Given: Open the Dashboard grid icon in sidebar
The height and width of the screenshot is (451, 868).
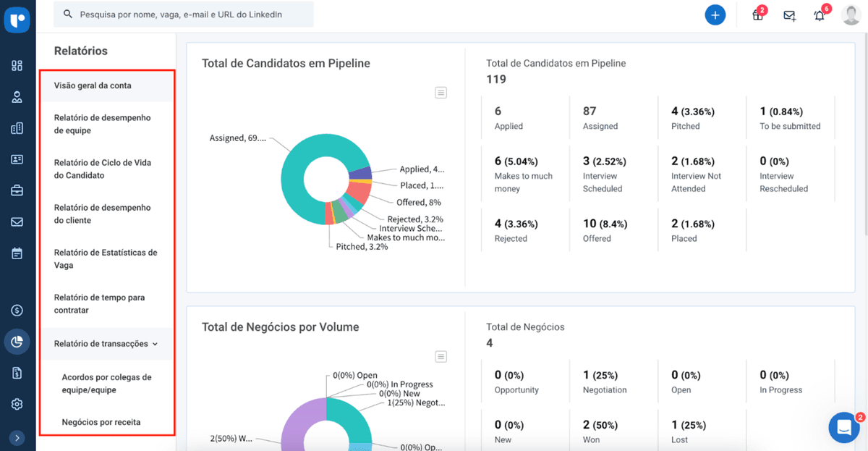Looking at the screenshot, I should point(16,65).
